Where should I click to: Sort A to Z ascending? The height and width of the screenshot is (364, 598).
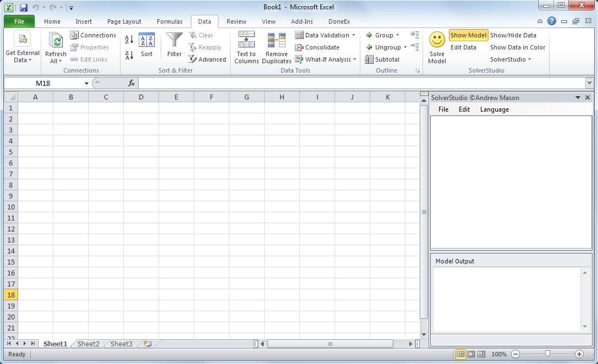(x=129, y=39)
